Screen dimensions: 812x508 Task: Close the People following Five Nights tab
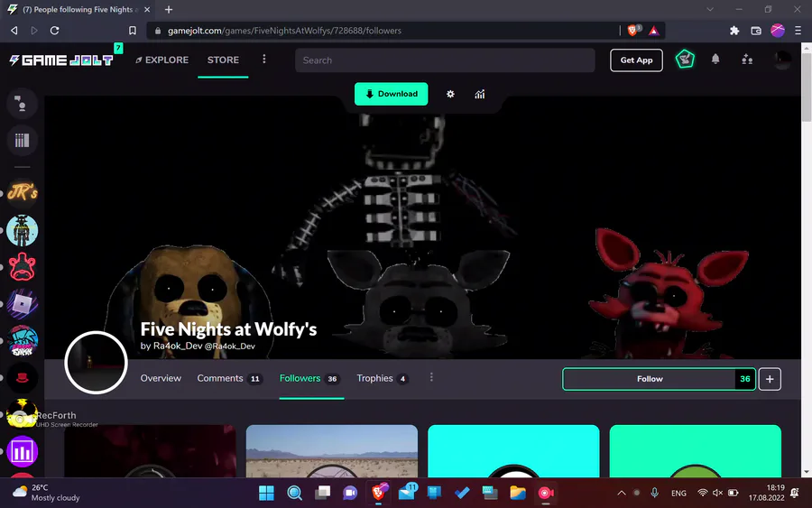coord(147,9)
